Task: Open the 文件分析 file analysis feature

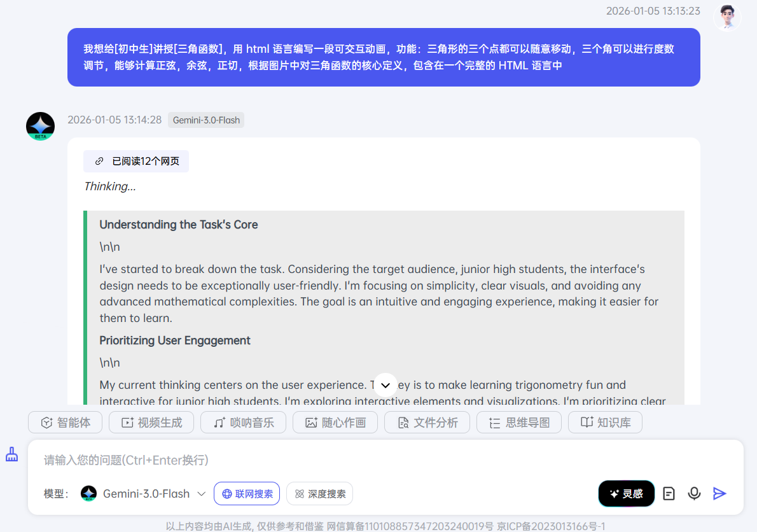Action: 427,422
